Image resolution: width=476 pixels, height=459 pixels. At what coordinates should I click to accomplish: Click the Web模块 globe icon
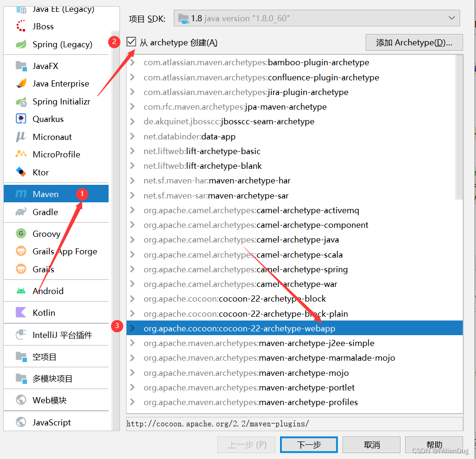21,400
